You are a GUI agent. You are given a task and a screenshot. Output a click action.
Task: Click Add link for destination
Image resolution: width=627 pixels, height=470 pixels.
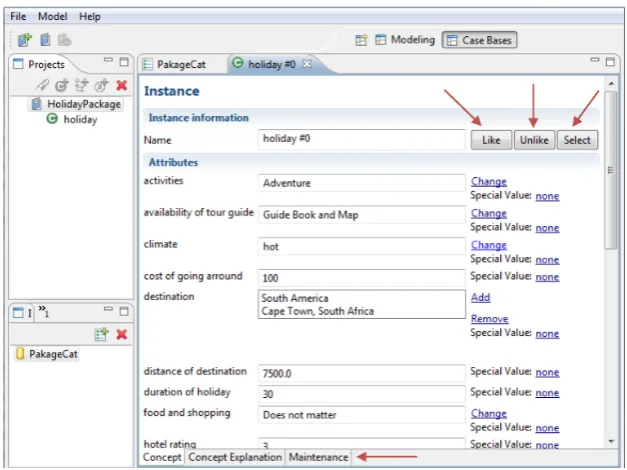coord(480,298)
